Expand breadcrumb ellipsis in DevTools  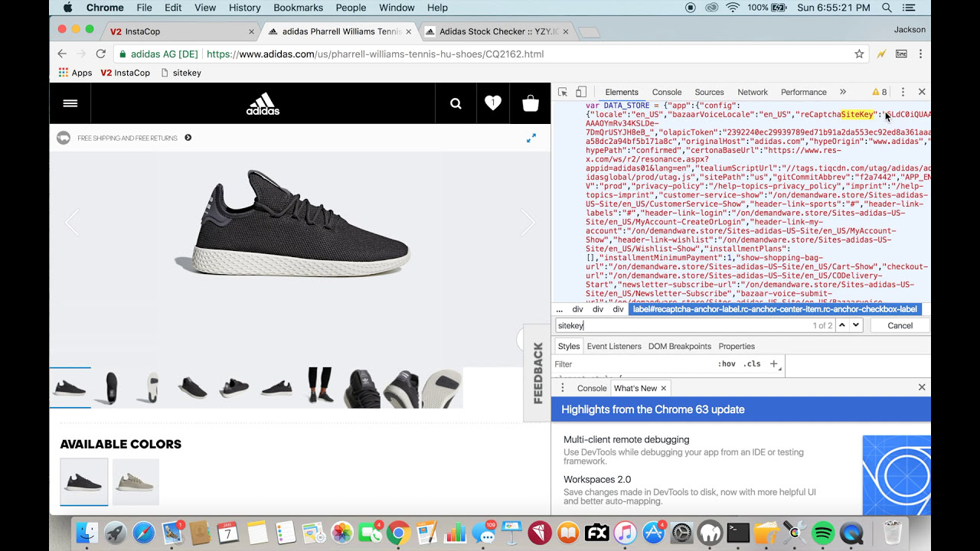(x=560, y=309)
